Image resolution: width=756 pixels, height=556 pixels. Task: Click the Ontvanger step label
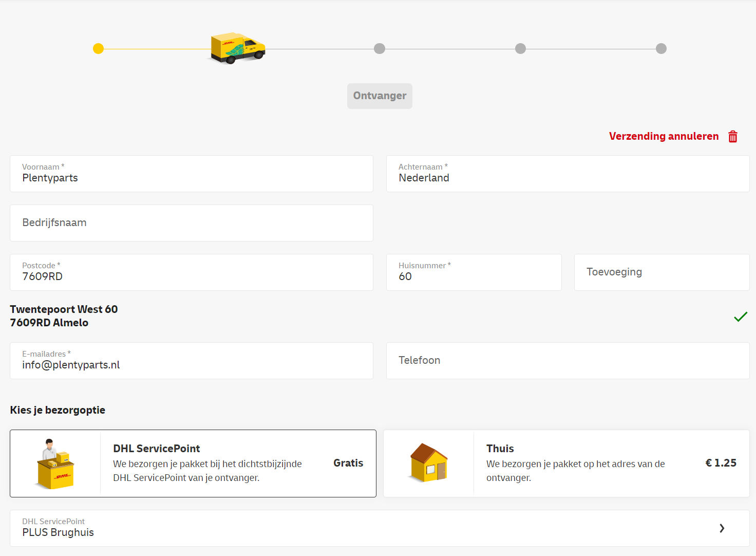pos(380,96)
